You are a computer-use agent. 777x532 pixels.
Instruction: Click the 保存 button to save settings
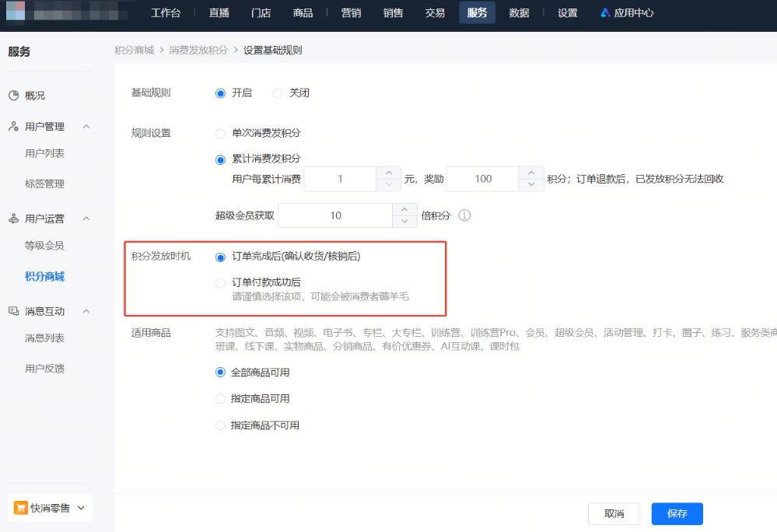pyautogui.click(x=676, y=513)
